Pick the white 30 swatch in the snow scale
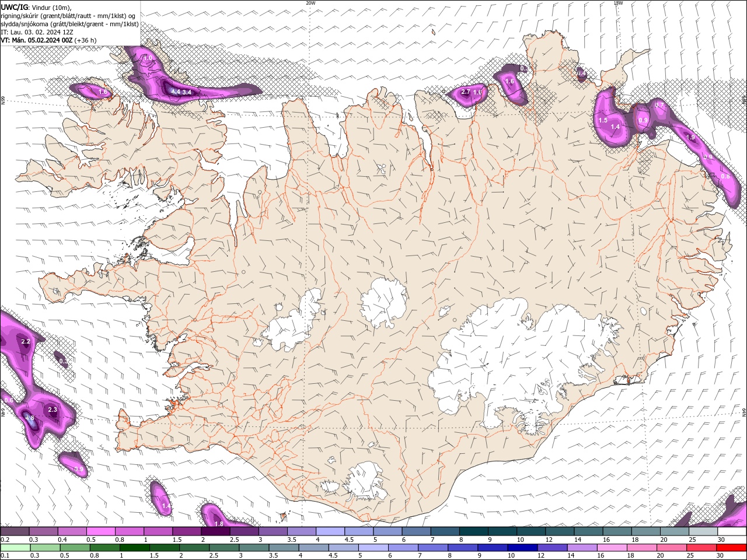 point(732,531)
